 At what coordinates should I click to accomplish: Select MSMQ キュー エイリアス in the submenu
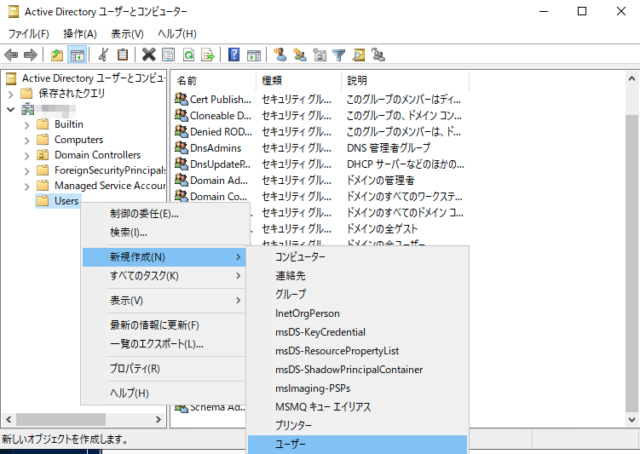pyautogui.click(x=358, y=407)
